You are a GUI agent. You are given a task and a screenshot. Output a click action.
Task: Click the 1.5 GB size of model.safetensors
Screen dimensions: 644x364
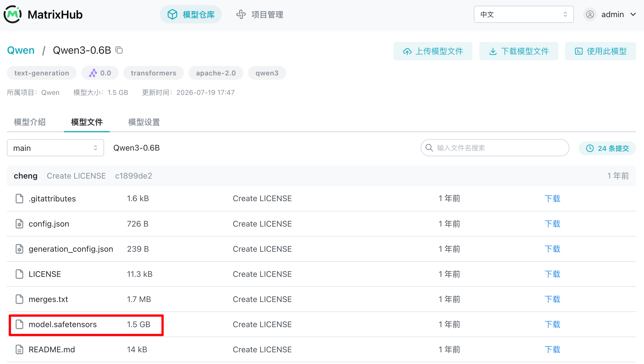[139, 324]
